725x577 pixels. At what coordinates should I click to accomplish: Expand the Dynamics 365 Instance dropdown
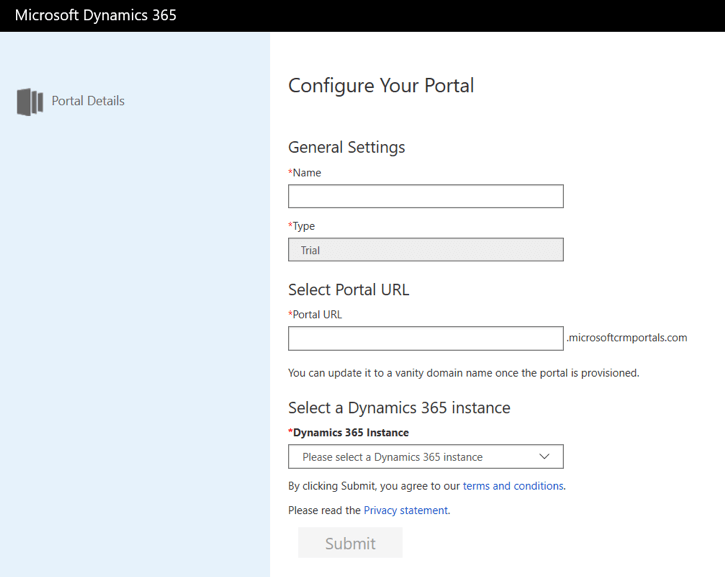click(425, 457)
